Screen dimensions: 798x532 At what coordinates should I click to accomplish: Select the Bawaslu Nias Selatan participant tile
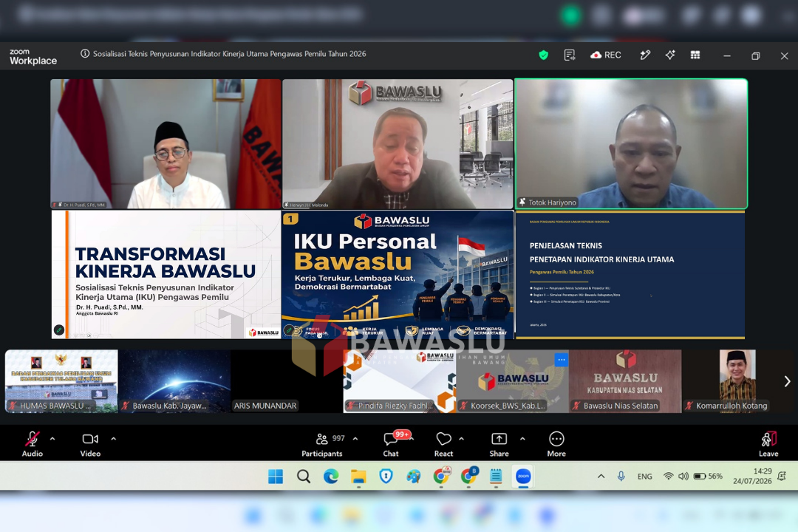tap(625, 381)
